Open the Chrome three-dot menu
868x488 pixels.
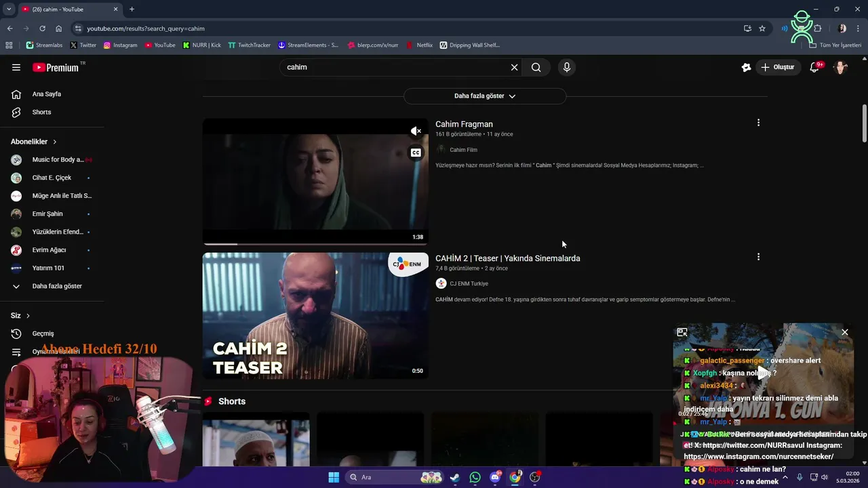(858, 28)
